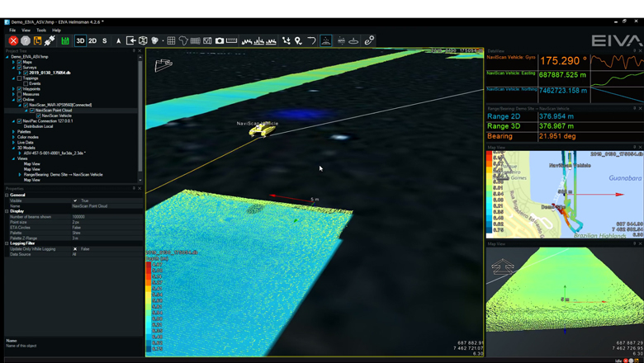Image resolution: width=644 pixels, height=363 pixels.
Task: Uncheck the Maps checkbox in Project Tree
Action: tap(20, 62)
